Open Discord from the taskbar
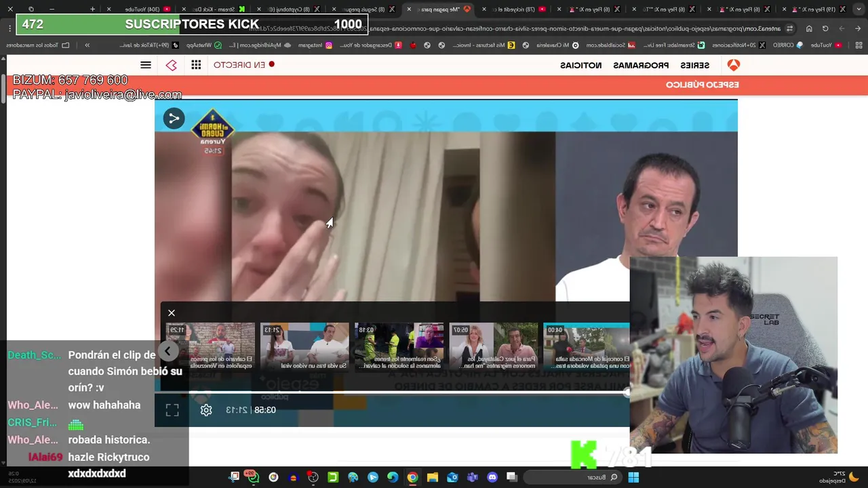Viewport: 868px width, 488px height. [x=492, y=477]
